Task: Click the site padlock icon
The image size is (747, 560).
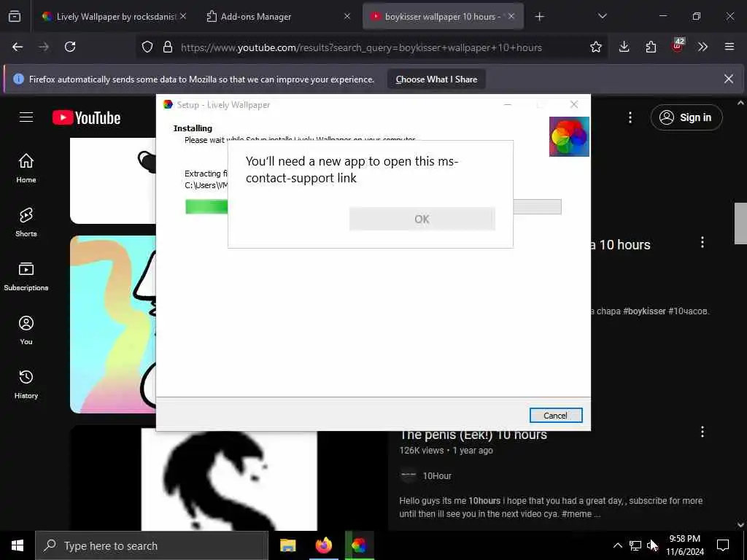Action: click(168, 47)
